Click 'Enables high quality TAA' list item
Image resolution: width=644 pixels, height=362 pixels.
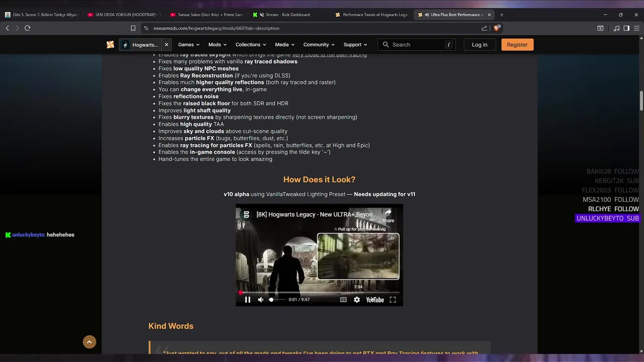tap(191, 124)
